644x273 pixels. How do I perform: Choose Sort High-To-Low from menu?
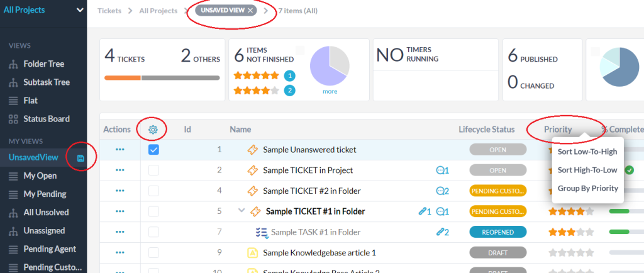pyautogui.click(x=587, y=170)
